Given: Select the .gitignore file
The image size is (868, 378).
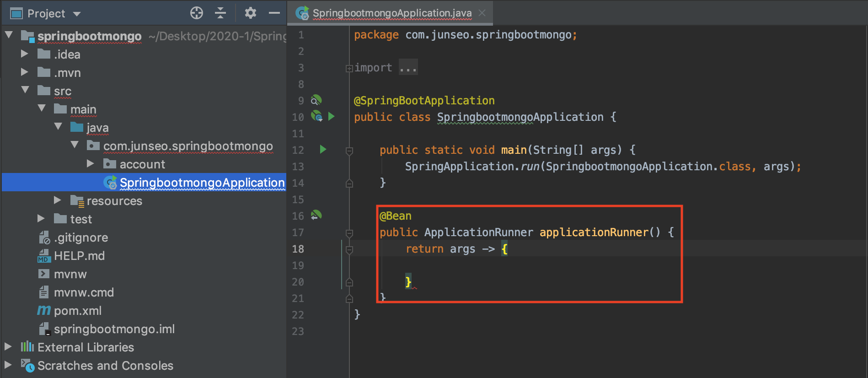Looking at the screenshot, I should coord(81,238).
